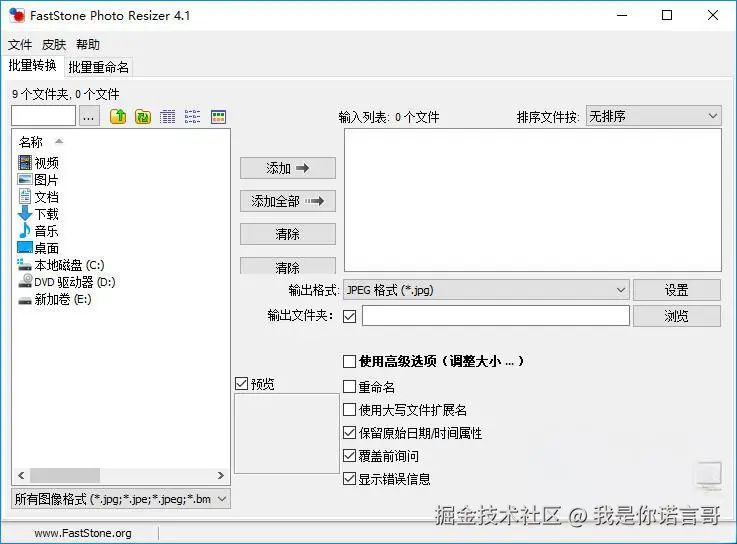Click the FastStone app logo in title bar

(x=17, y=16)
